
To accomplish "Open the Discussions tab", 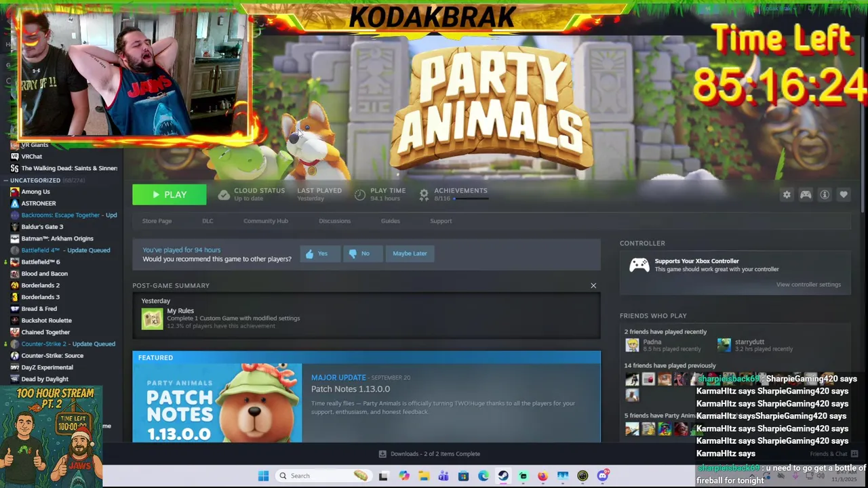I will [335, 221].
